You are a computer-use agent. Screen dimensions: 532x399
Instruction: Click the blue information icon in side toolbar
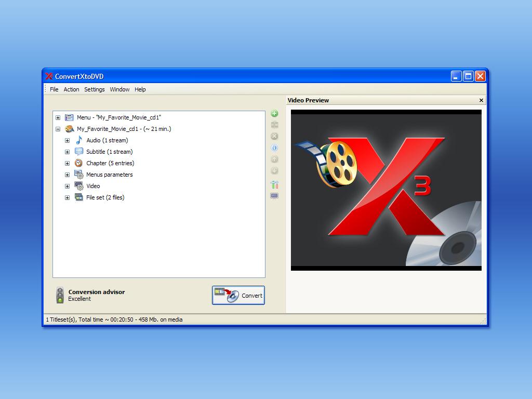coord(274,148)
